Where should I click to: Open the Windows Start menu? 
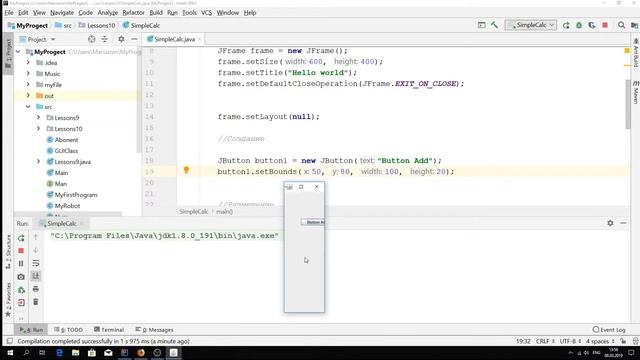(10, 353)
